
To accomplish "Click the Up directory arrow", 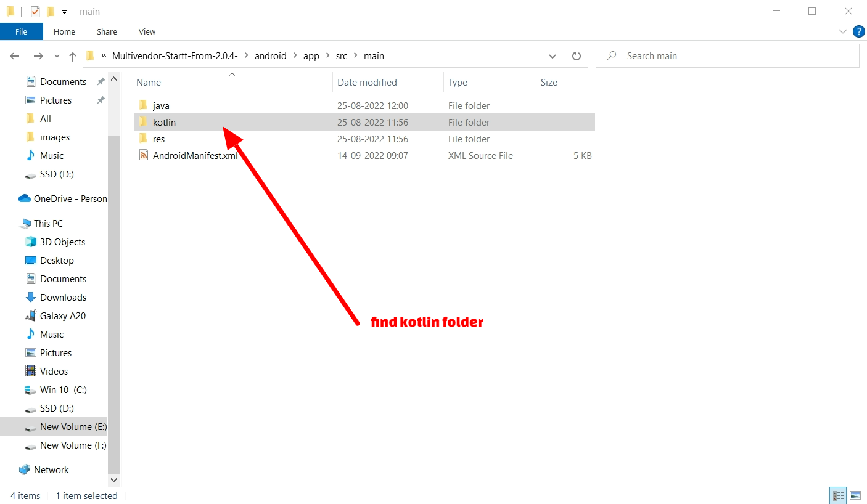I will [x=73, y=56].
